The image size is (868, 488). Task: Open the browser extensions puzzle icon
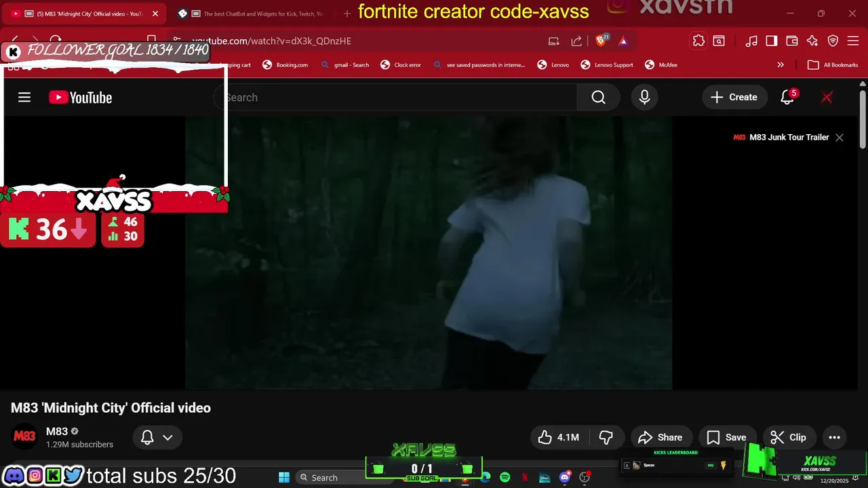tap(698, 41)
